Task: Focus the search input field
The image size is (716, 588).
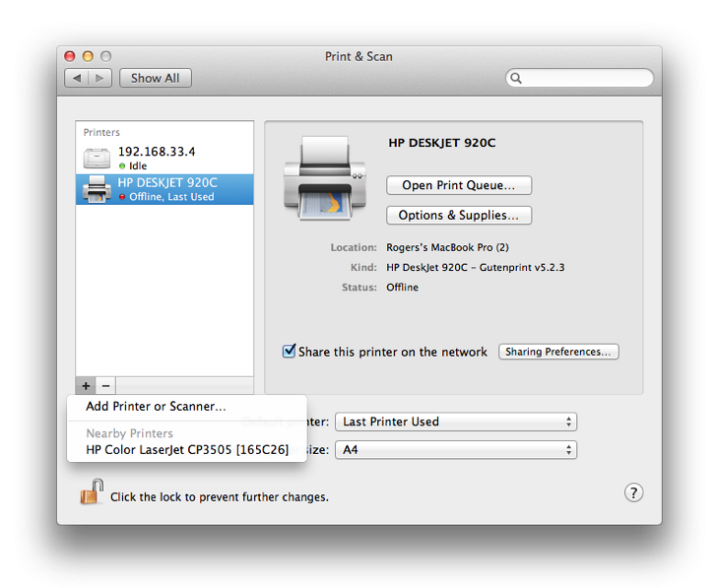Action: [579, 78]
